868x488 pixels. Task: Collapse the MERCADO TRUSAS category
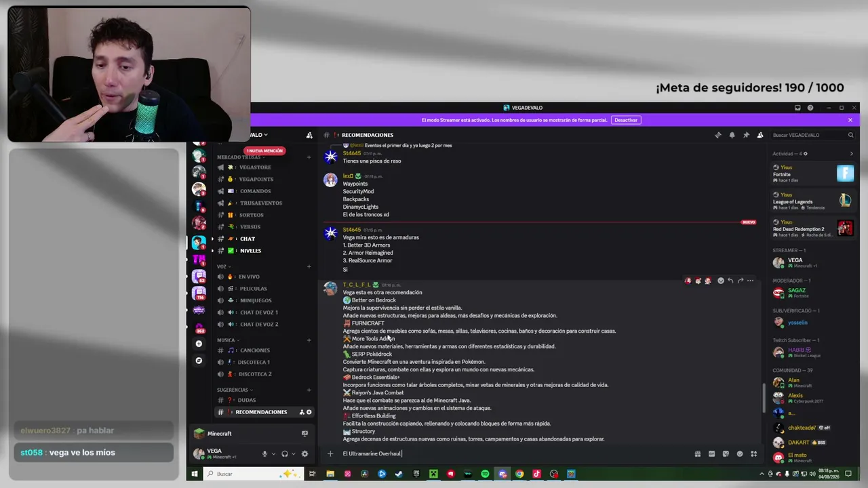[240, 157]
